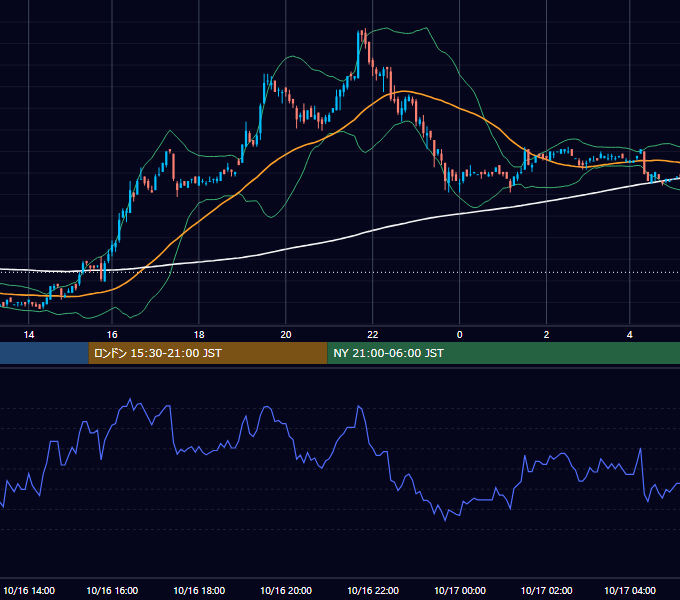Image resolution: width=680 pixels, height=600 pixels.
Task: Click hour label 2 on upper axis
Action: point(546,335)
